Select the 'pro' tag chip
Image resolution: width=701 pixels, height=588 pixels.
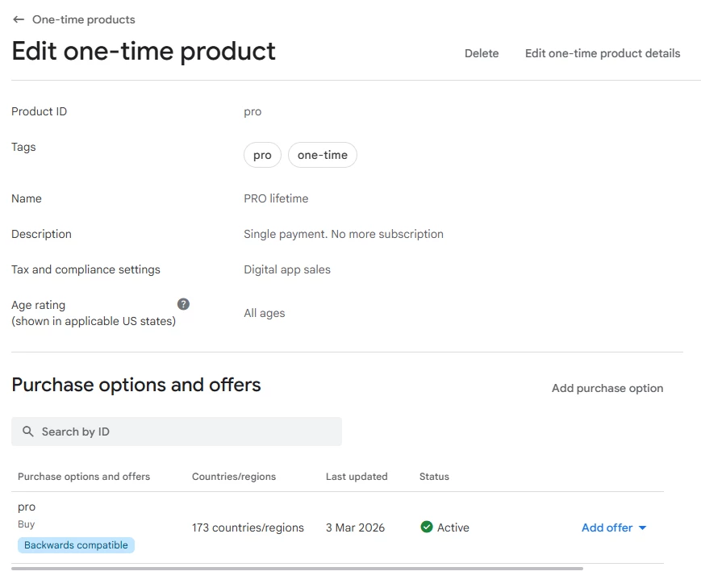[x=262, y=155]
